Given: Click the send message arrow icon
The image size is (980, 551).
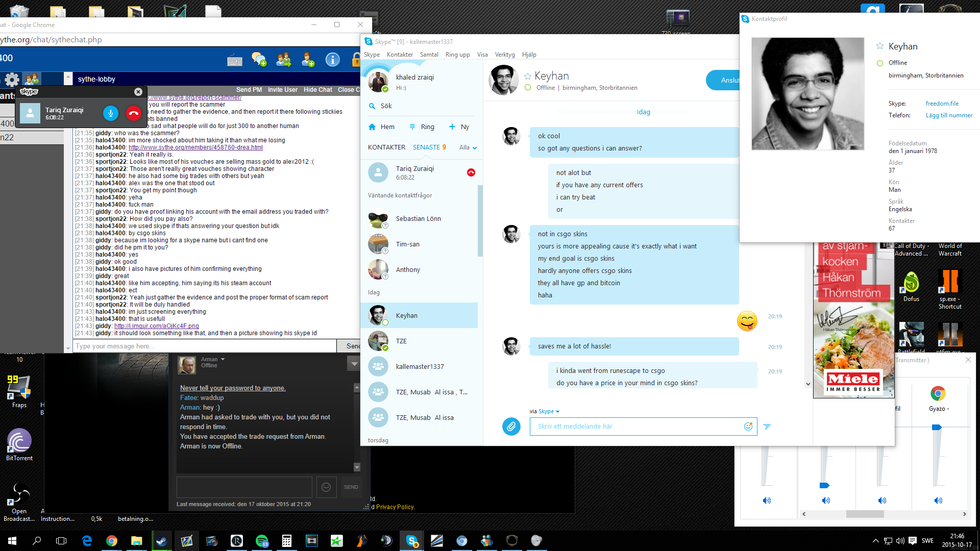Looking at the screenshot, I should point(767,427).
